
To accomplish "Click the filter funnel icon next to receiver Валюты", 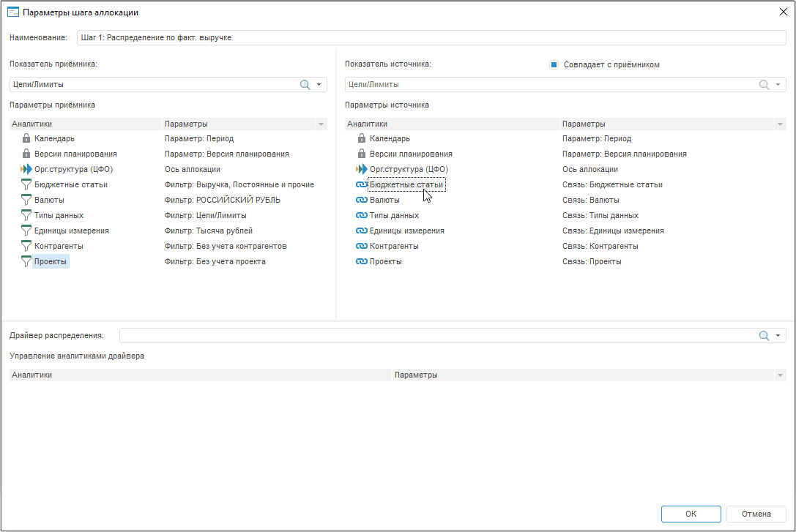I will pos(26,200).
